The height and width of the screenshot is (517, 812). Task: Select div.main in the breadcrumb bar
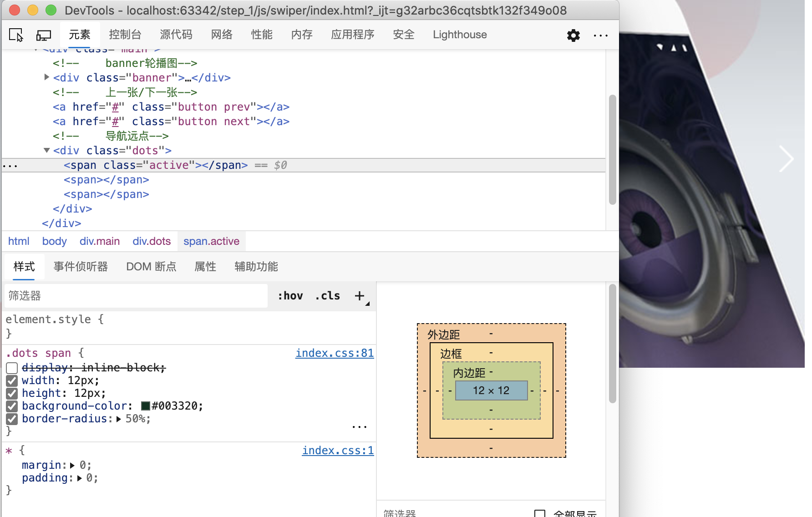pyautogui.click(x=100, y=241)
